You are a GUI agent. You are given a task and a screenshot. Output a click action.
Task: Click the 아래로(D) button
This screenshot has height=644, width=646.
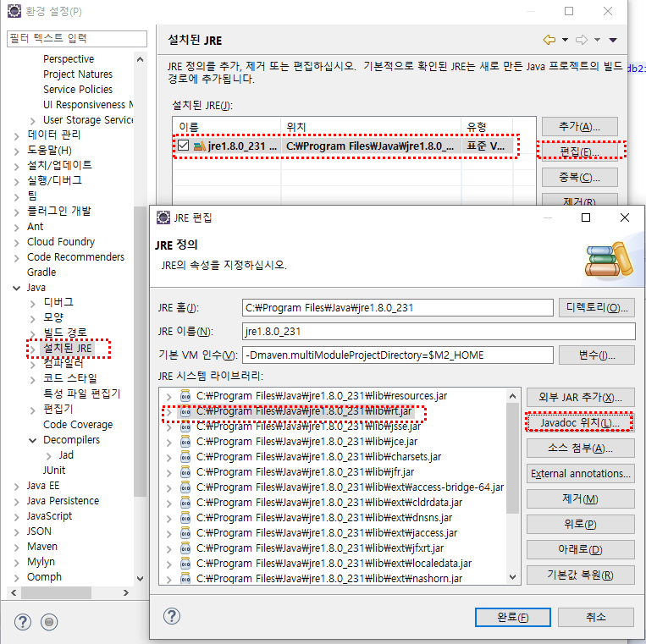tap(581, 550)
